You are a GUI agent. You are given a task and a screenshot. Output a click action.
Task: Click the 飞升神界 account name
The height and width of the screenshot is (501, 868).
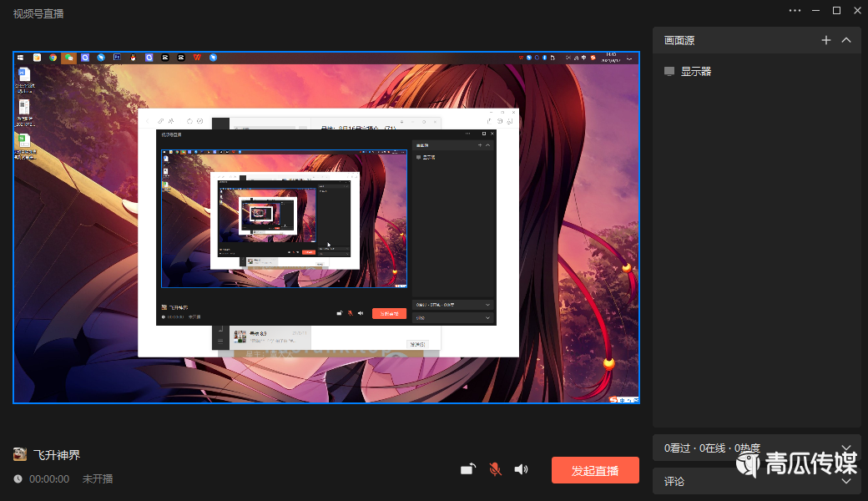[57, 455]
